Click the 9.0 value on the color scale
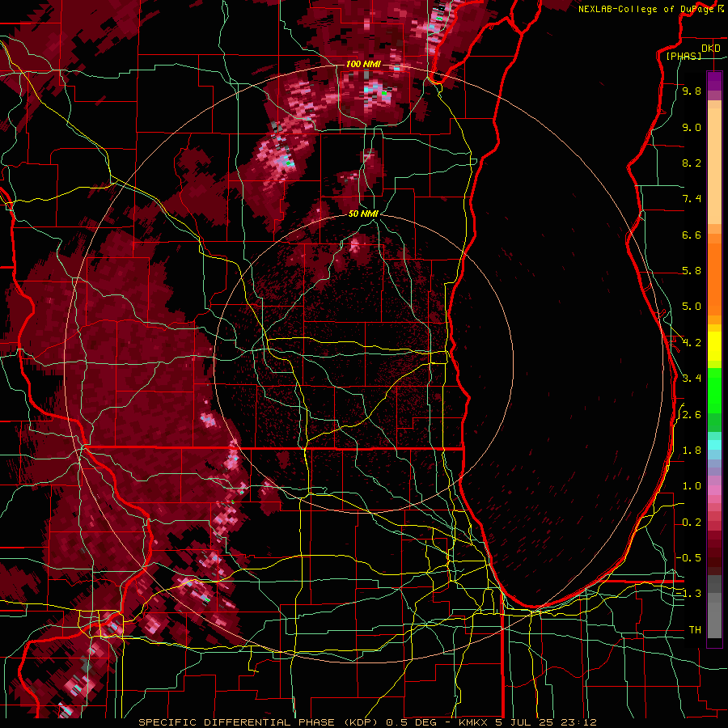This screenshot has height=728, width=728. tap(692, 128)
